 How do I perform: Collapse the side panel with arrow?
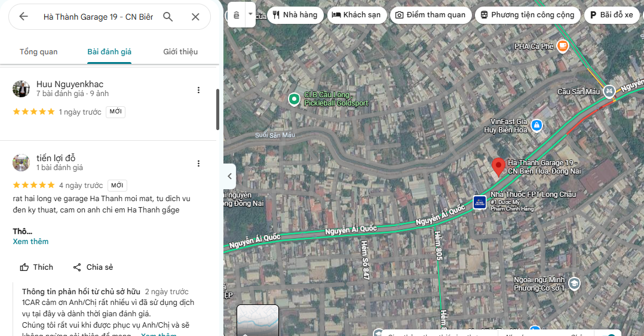pyautogui.click(x=229, y=176)
